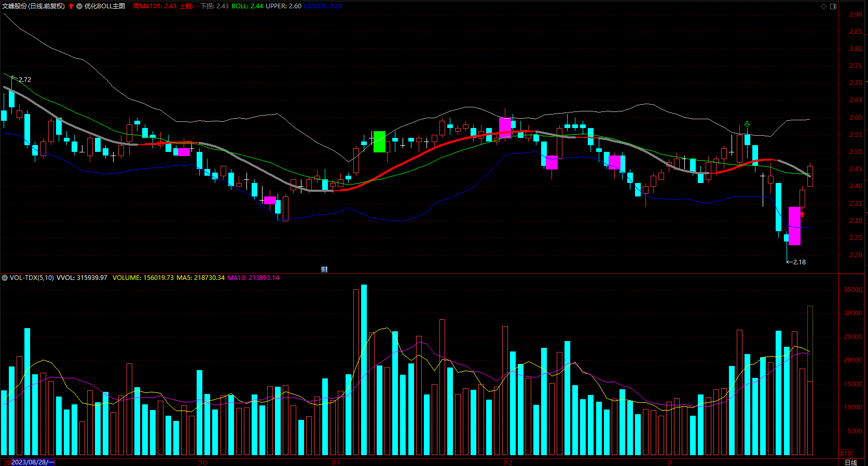The width and height of the screenshot is (868, 466).
Task: Click the 周MA101: 2.43 readout
Action: (x=154, y=6)
